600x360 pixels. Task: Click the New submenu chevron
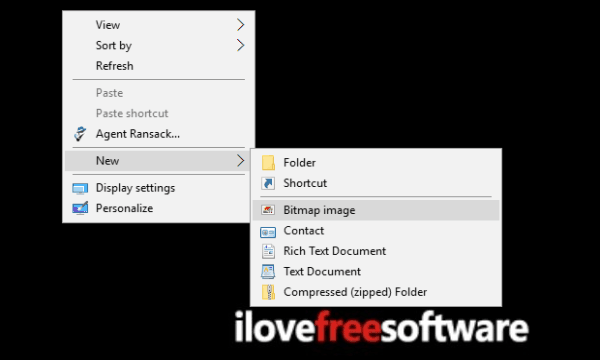(x=240, y=161)
